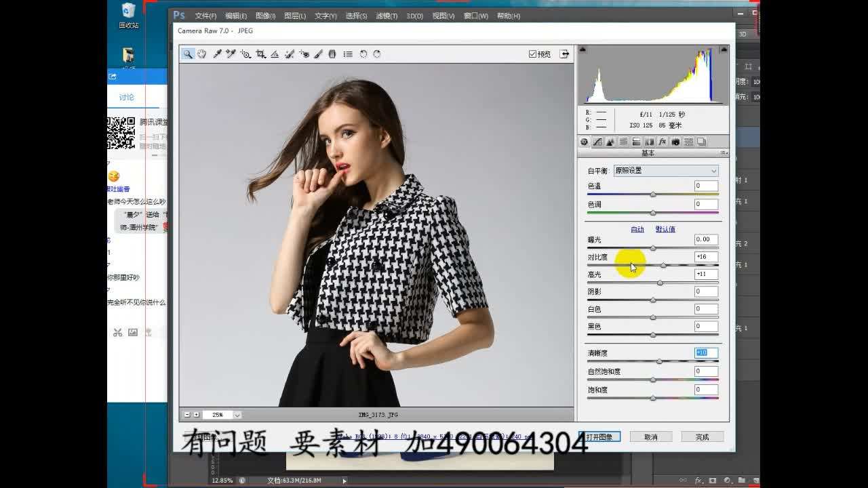This screenshot has width=868, height=488.
Task: Toggle highlight clipping warning on histogram
Action: [x=724, y=49]
